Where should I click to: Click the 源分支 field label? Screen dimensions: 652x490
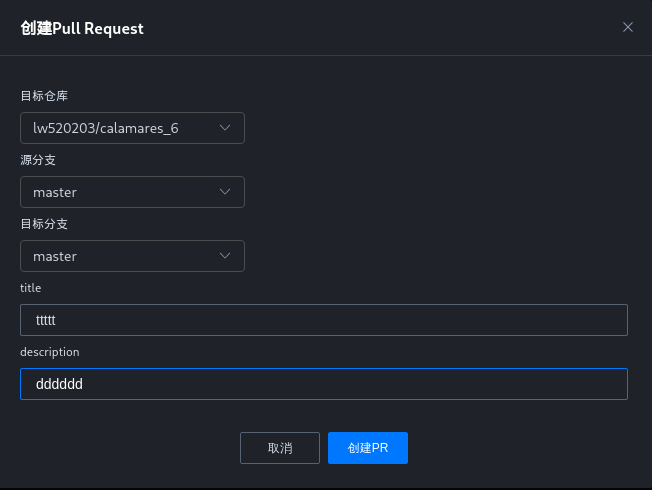coord(38,160)
